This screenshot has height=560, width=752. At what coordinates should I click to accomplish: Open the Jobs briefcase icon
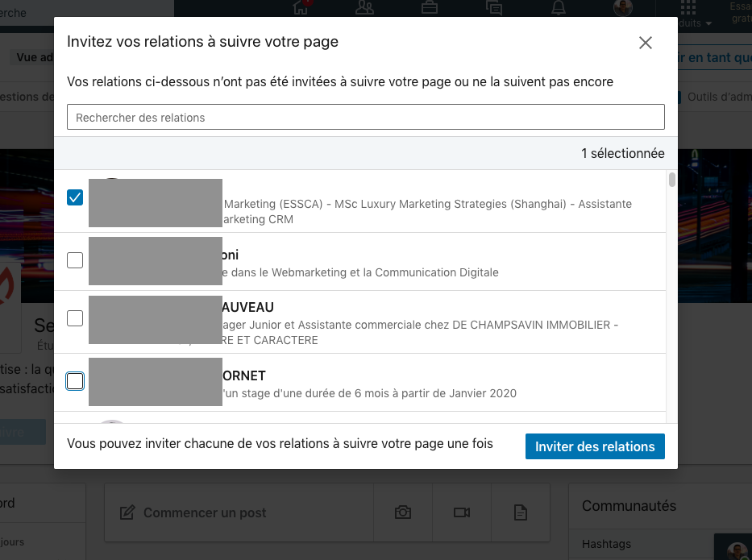430,8
